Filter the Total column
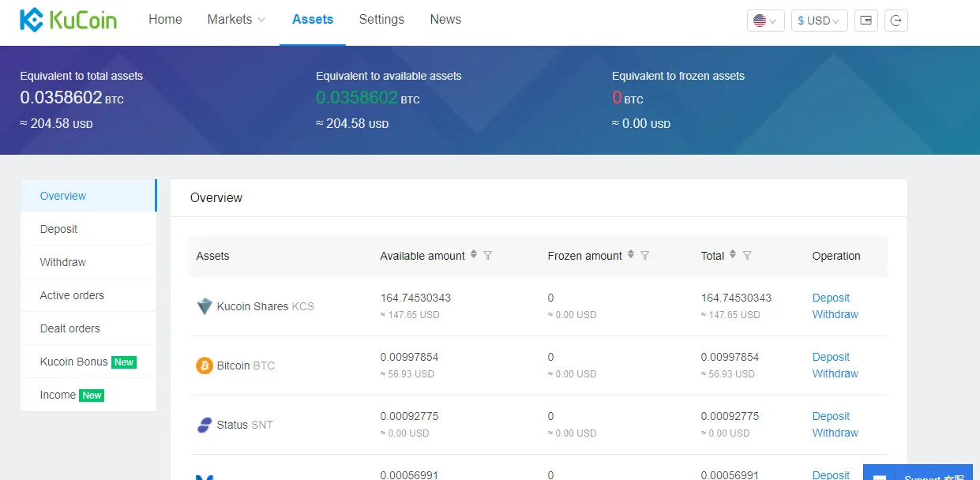Image resolution: width=980 pixels, height=480 pixels. point(747,256)
